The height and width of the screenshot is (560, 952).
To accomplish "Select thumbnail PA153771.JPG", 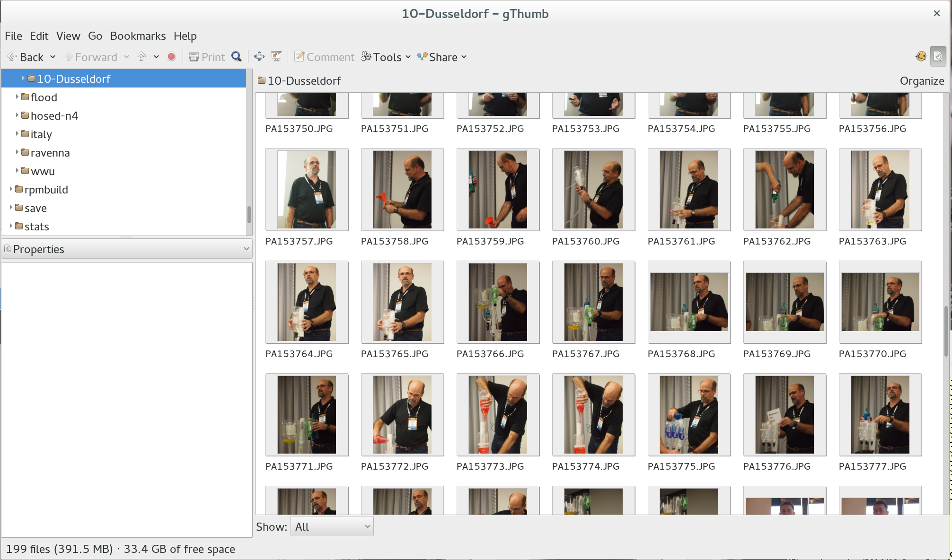I will click(307, 415).
